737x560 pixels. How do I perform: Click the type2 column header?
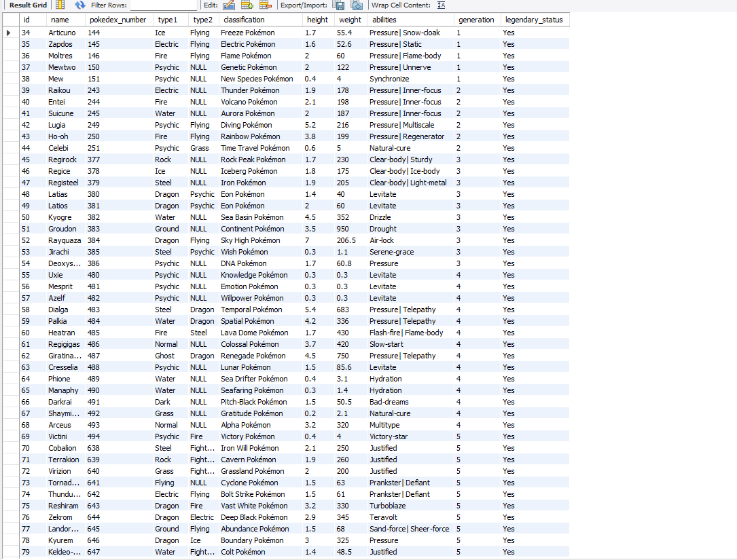203,20
